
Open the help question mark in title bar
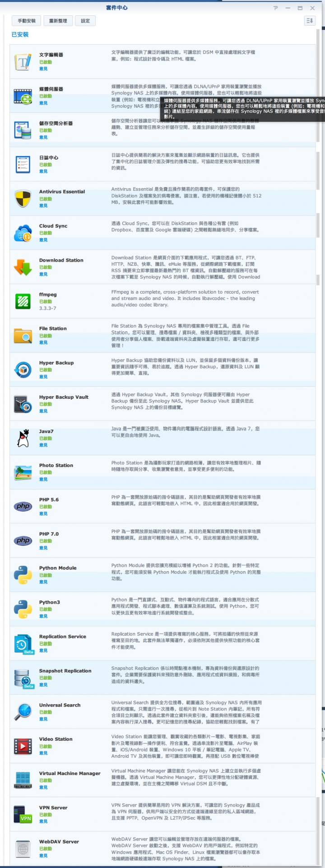pos(276,8)
